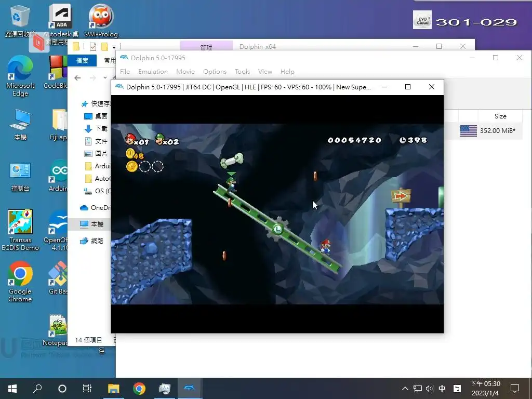The height and width of the screenshot is (399, 532).
Task: Open taskbar search
Action: tap(37, 388)
